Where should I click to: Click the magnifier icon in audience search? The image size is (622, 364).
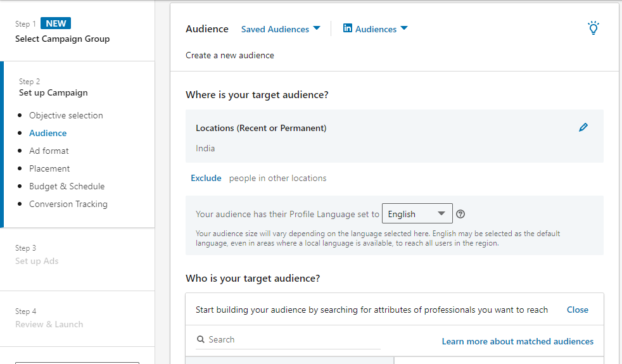pyautogui.click(x=201, y=340)
